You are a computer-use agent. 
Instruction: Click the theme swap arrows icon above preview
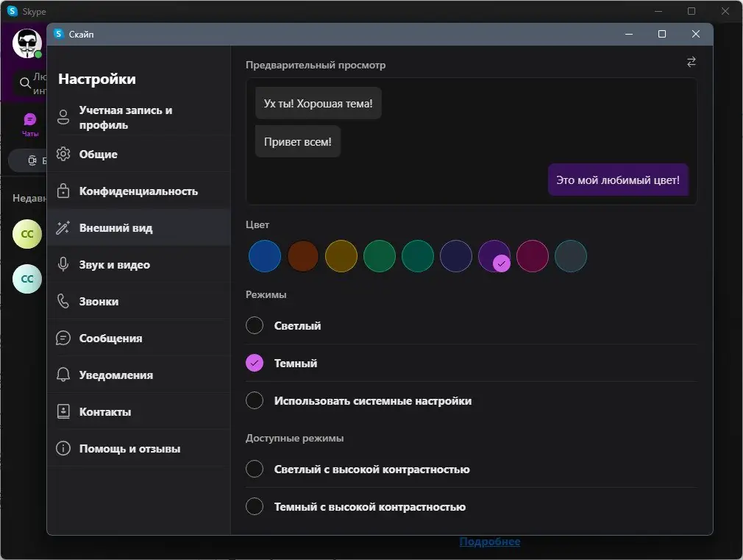tap(692, 62)
